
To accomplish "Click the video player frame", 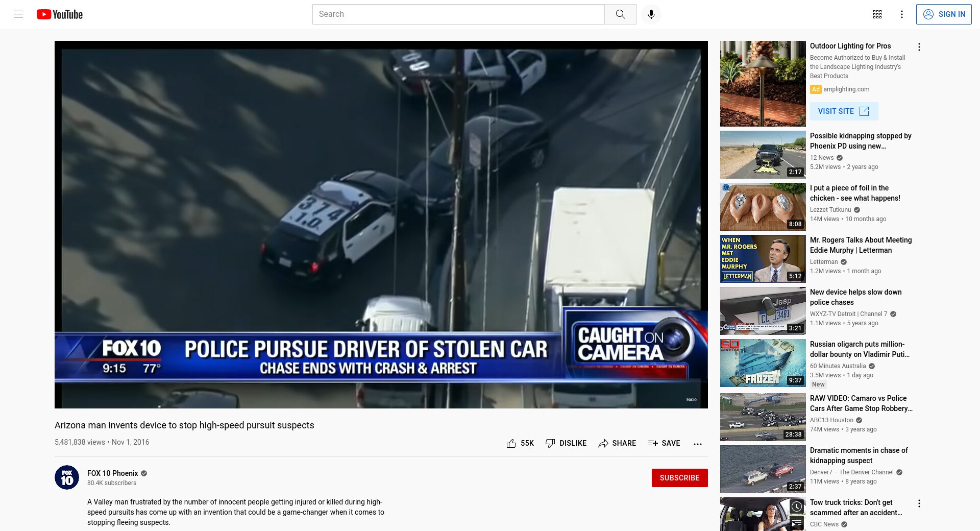I will [381, 225].
